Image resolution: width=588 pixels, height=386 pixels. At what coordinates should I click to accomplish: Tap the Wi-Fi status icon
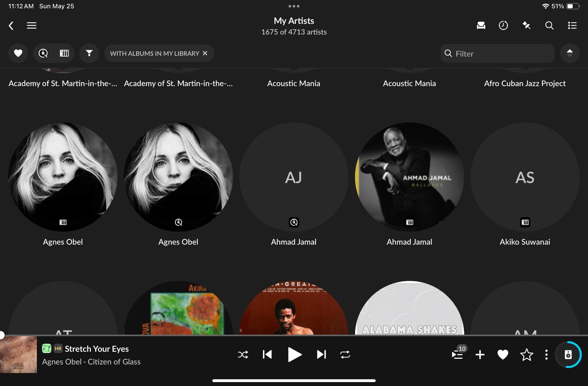(x=545, y=6)
